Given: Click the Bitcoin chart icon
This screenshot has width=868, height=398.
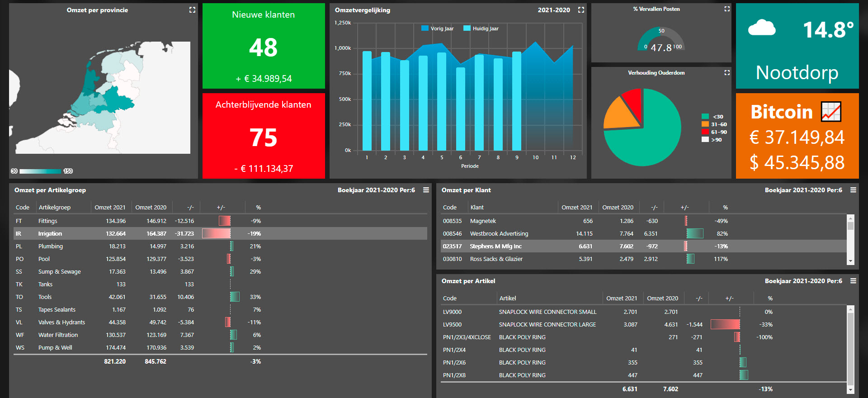Looking at the screenshot, I should 831,112.
